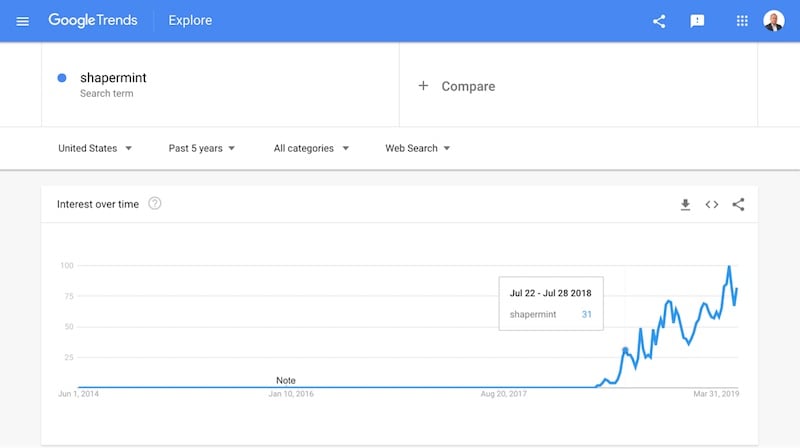Click the plus icon next to Compare
The height and width of the screenshot is (448, 800).
pyautogui.click(x=423, y=86)
